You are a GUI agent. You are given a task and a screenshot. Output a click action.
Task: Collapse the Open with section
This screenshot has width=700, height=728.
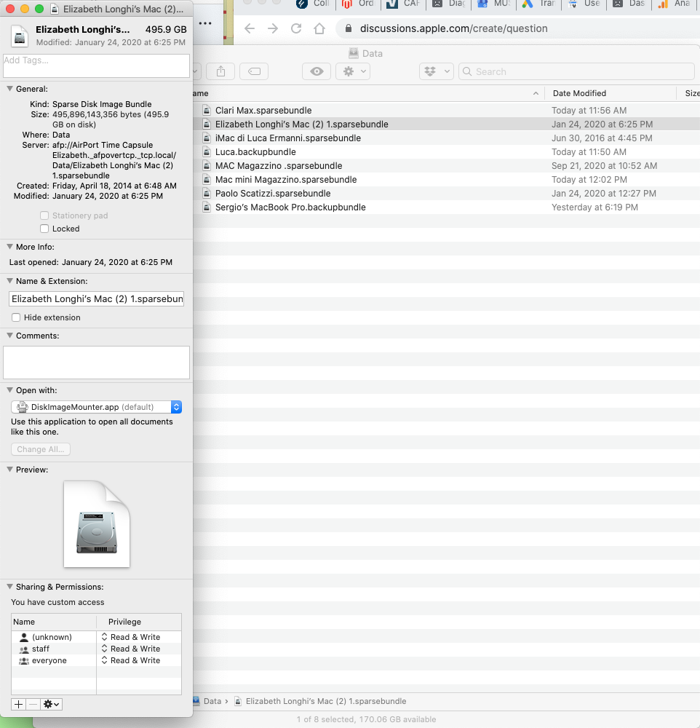(x=9, y=390)
